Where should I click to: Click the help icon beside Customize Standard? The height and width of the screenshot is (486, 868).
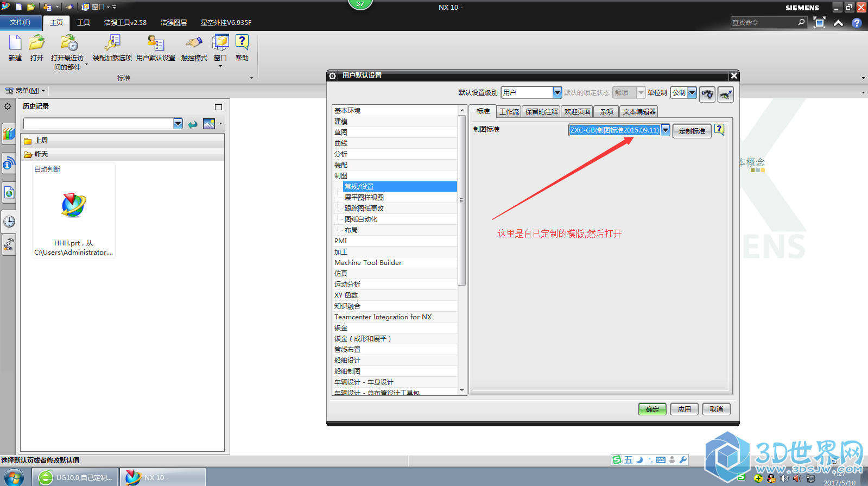click(x=719, y=130)
